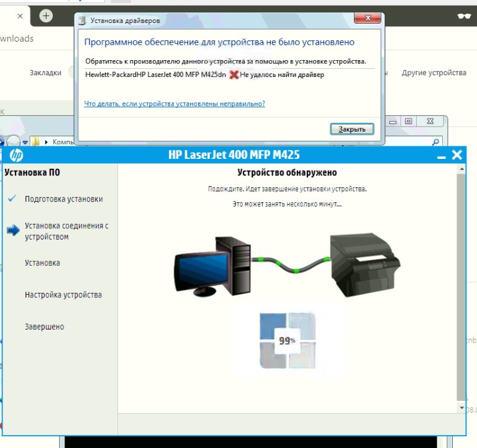
Task: Open Explorer recent locations dropdown arrow
Action: [x=25, y=142]
